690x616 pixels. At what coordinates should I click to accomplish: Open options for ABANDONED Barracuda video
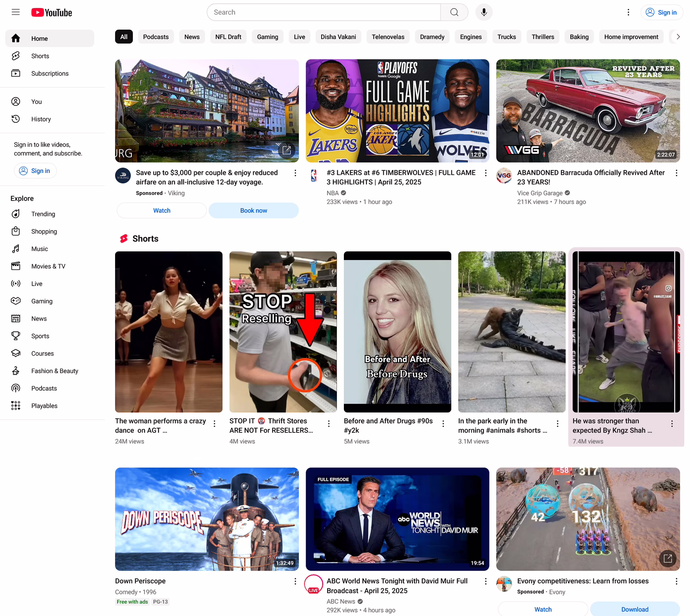pos(676,173)
